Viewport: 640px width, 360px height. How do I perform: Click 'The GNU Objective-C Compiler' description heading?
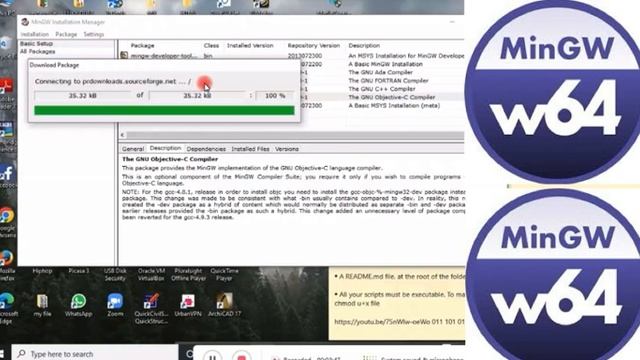pos(170,159)
